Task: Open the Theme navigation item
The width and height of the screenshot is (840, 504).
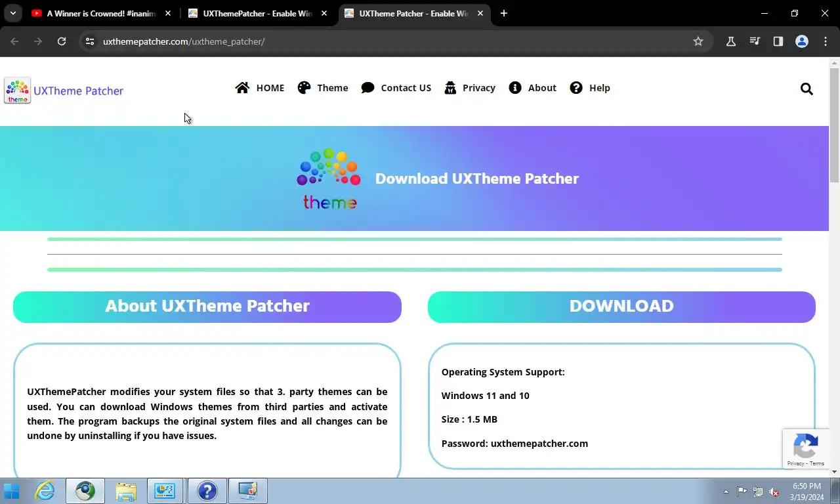Action: [x=323, y=88]
